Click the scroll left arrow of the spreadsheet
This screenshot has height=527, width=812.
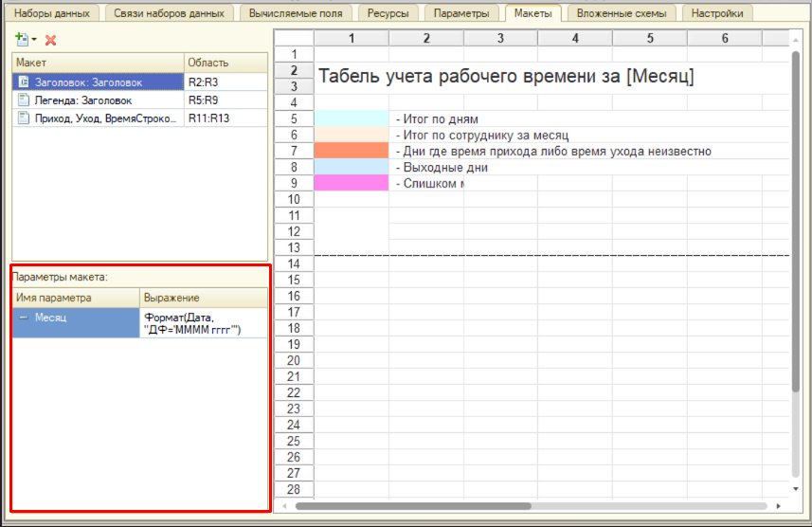(x=284, y=506)
